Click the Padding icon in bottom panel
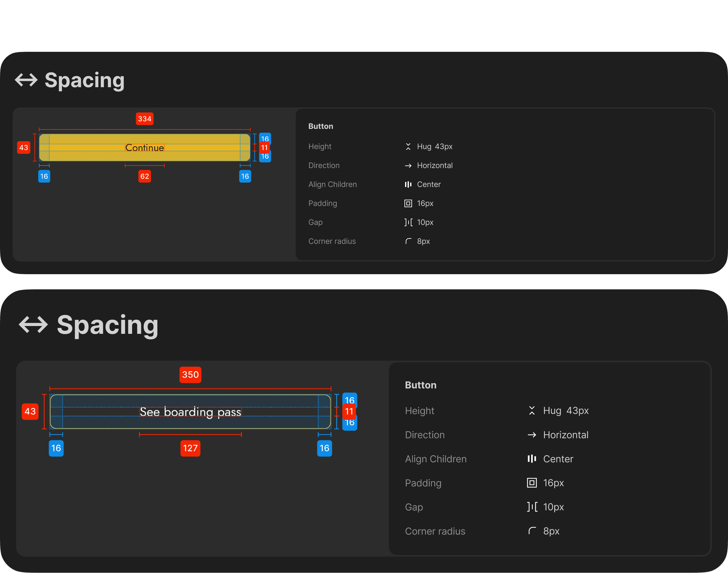The image size is (728, 573). (x=532, y=483)
